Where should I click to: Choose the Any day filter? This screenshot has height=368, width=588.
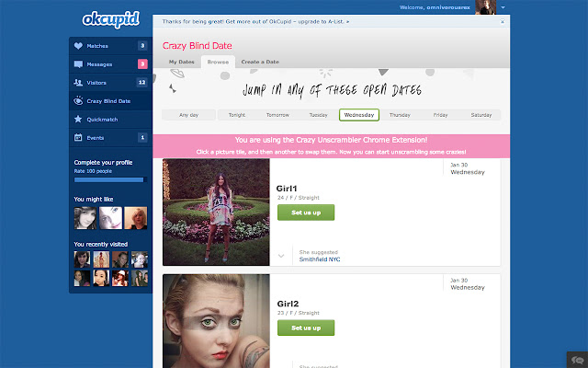coord(188,115)
